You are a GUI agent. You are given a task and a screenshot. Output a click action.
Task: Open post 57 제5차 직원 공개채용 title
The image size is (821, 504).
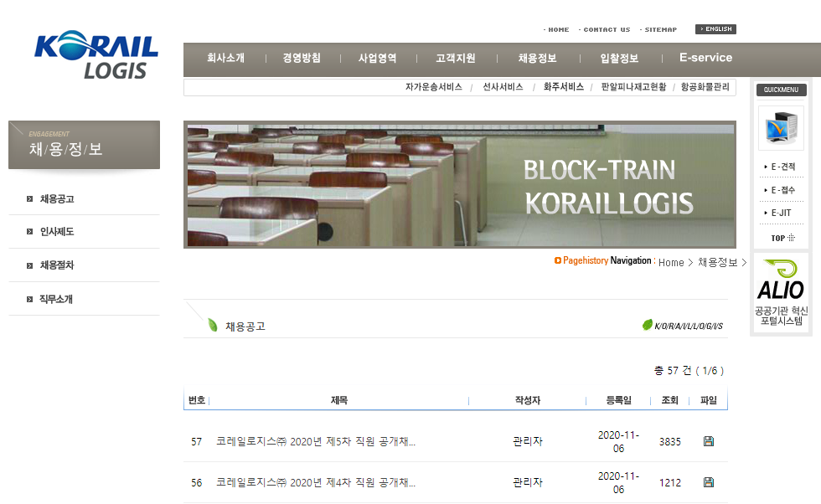click(316, 442)
